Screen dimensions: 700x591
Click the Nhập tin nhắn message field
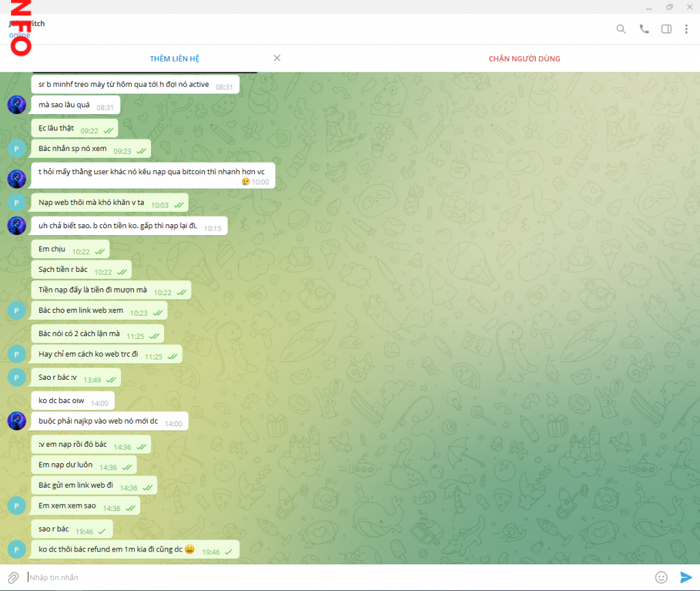[335, 577]
